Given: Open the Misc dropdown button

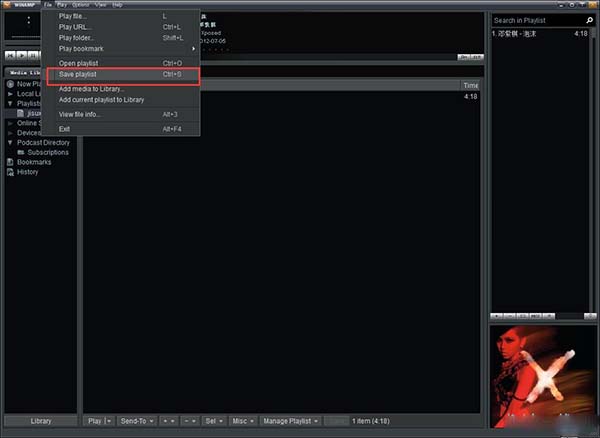Looking at the screenshot, I should (x=243, y=421).
